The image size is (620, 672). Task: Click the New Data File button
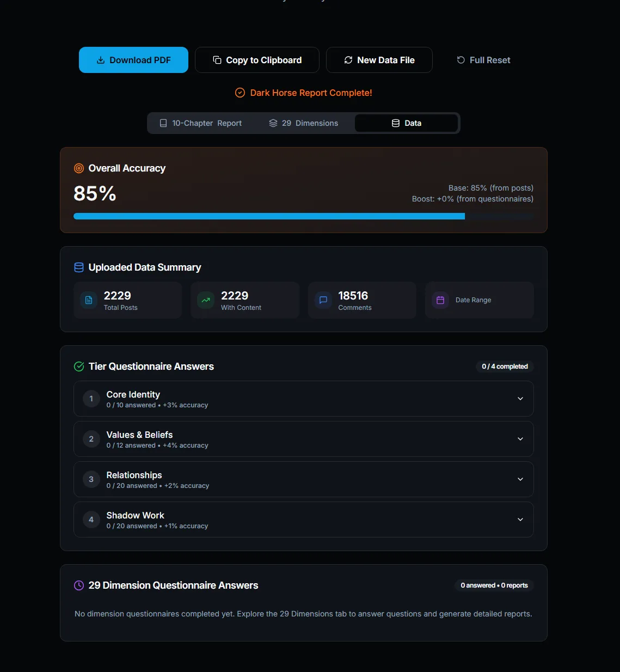379,60
